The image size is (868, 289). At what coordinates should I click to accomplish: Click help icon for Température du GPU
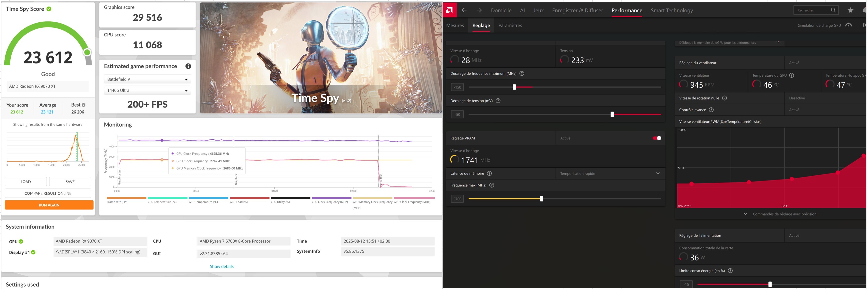click(x=792, y=75)
